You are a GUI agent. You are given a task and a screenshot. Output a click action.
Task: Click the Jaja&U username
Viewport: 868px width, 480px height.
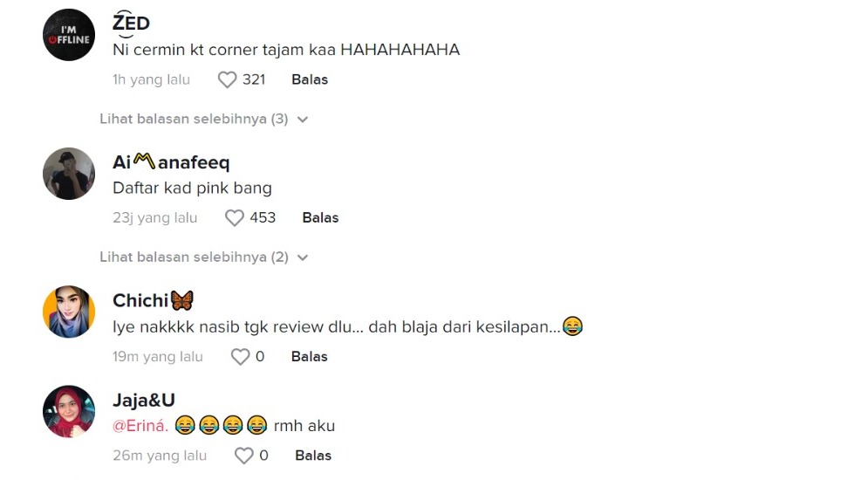click(x=144, y=401)
